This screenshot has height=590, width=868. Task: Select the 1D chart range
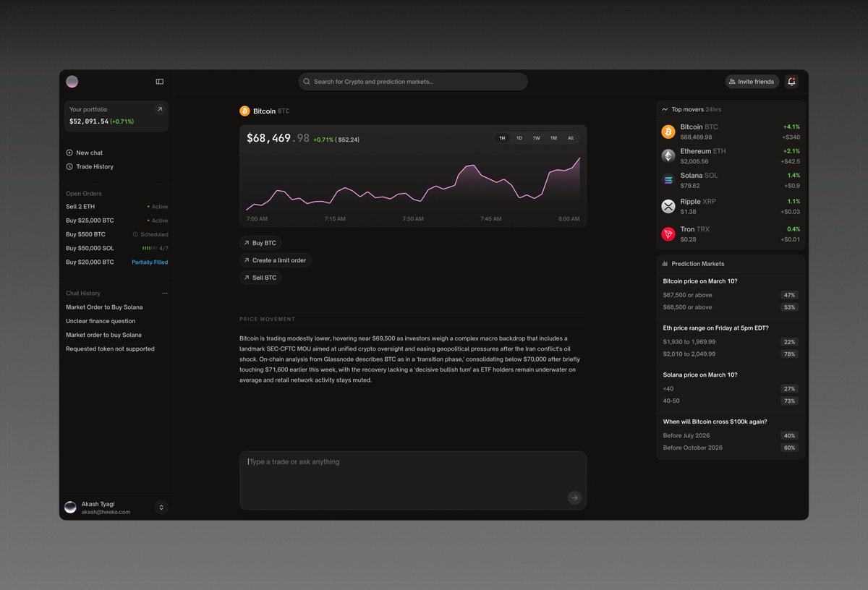519,137
